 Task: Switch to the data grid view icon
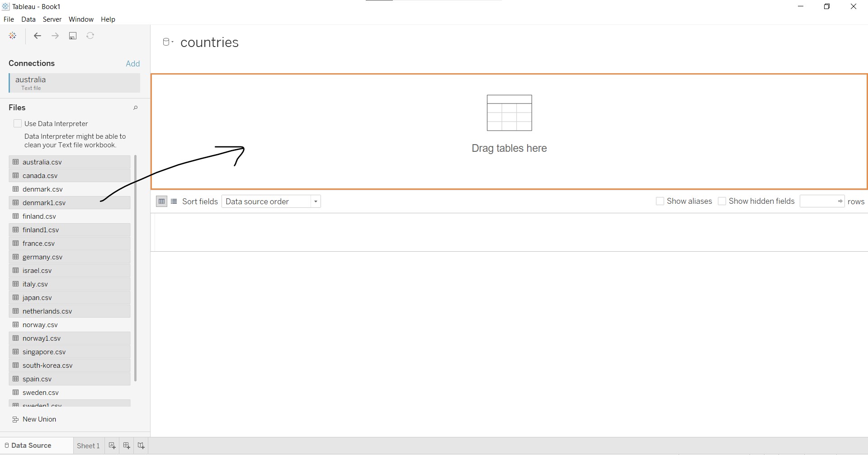(161, 202)
